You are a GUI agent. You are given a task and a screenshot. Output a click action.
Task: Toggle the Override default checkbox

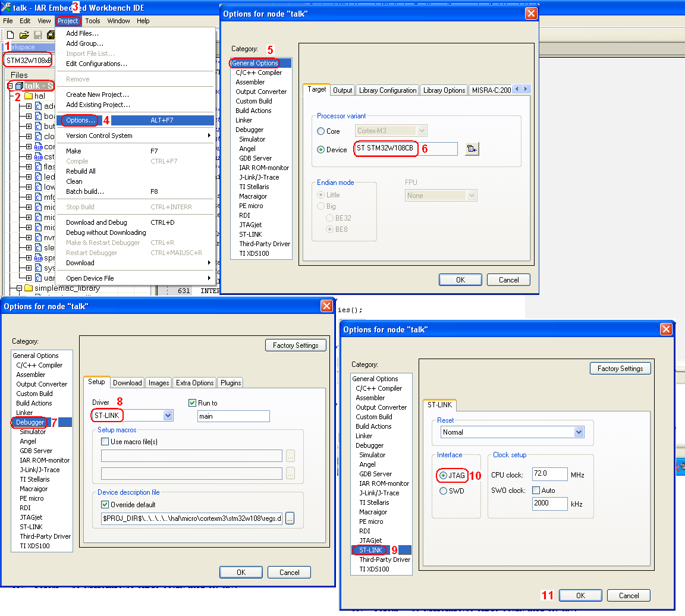(105, 505)
